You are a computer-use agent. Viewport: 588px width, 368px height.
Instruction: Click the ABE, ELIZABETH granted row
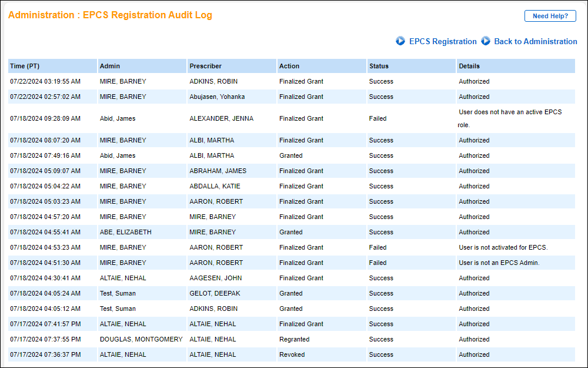235,232
